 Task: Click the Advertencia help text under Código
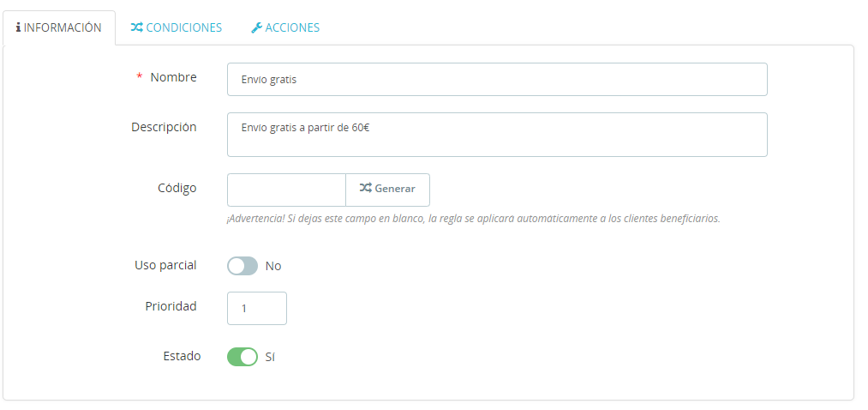[473, 219]
